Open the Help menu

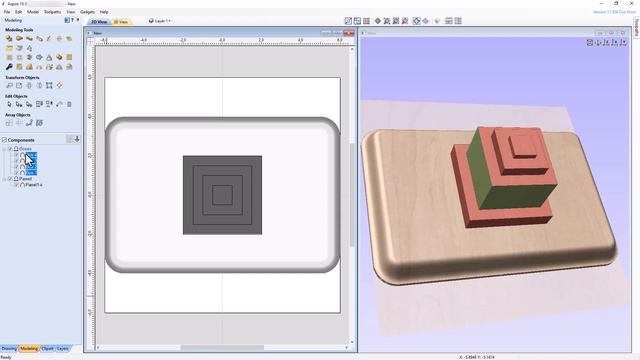[104, 12]
